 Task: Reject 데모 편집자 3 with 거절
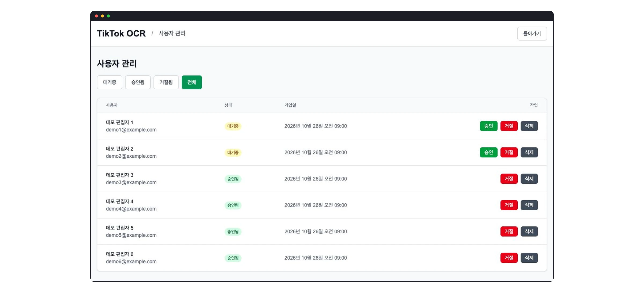pyautogui.click(x=509, y=179)
